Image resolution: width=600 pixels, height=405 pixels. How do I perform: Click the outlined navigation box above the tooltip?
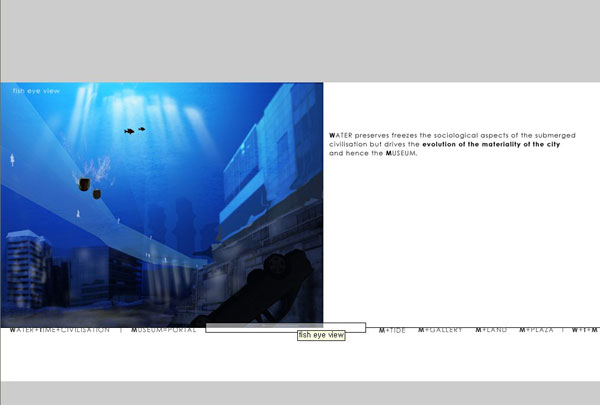(285, 328)
